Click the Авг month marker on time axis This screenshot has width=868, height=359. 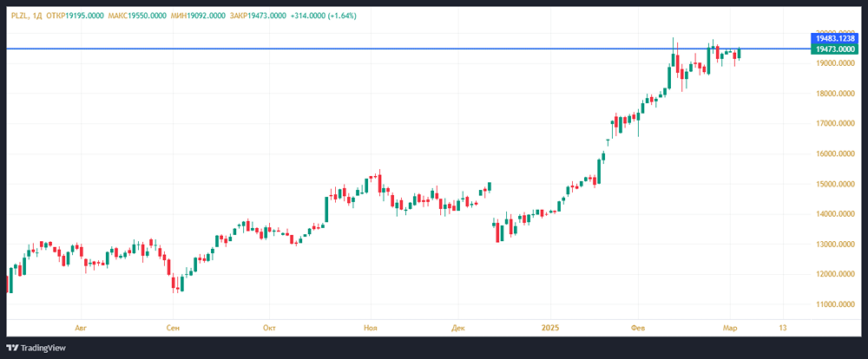[x=81, y=328]
